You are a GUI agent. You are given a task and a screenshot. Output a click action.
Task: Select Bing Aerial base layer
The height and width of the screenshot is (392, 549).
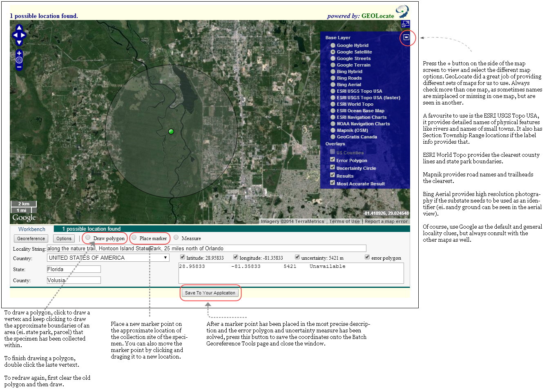point(333,85)
